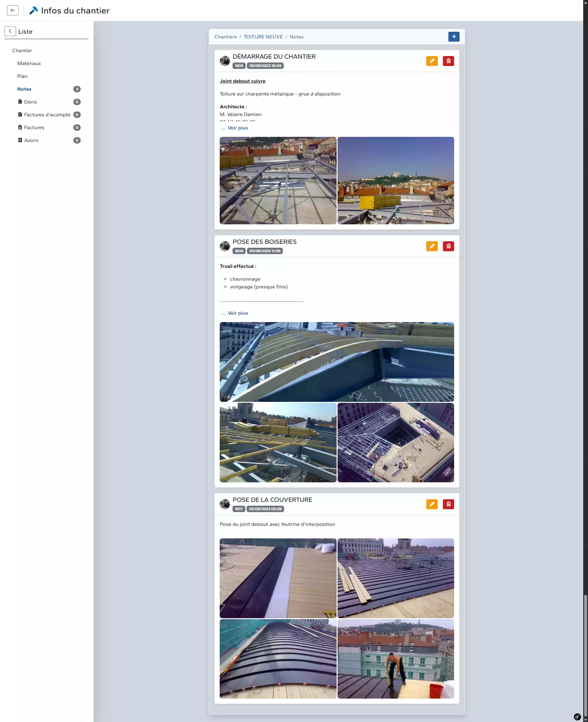Open Factures d'acompte in the sidebar
The image size is (588, 722).
click(47, 115)
